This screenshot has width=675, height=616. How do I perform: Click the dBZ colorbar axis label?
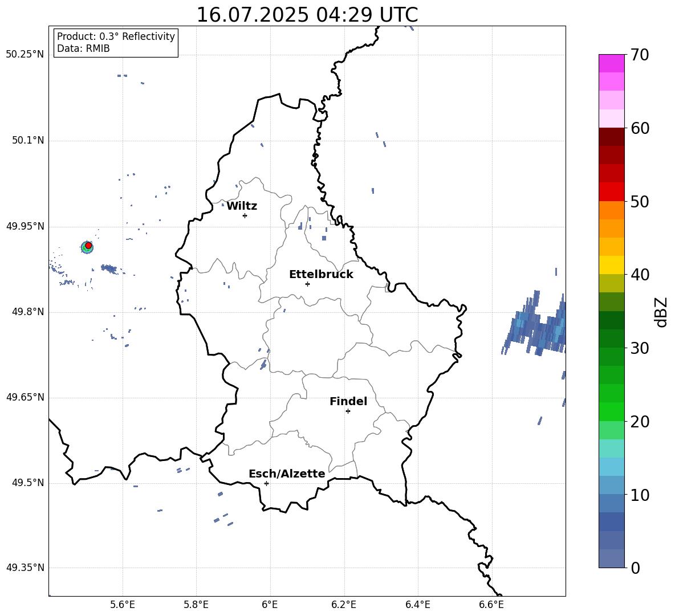[x=662, y=312]
